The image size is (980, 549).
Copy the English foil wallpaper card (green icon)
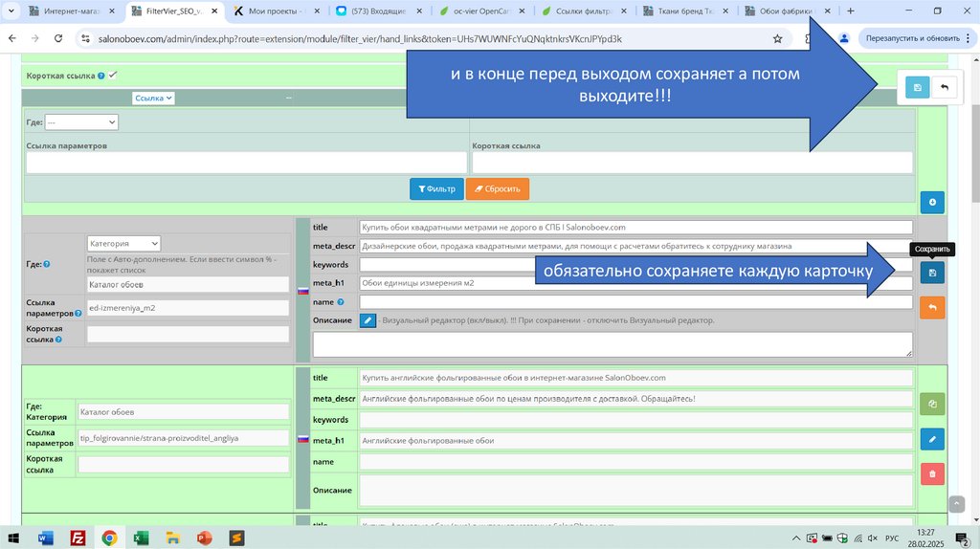pos(932,405)
